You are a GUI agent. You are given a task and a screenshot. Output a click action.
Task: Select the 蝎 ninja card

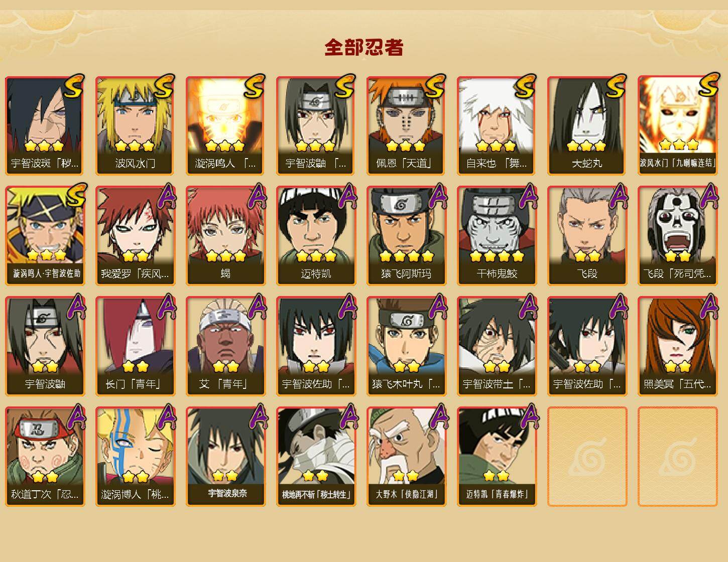pos(225,236)
